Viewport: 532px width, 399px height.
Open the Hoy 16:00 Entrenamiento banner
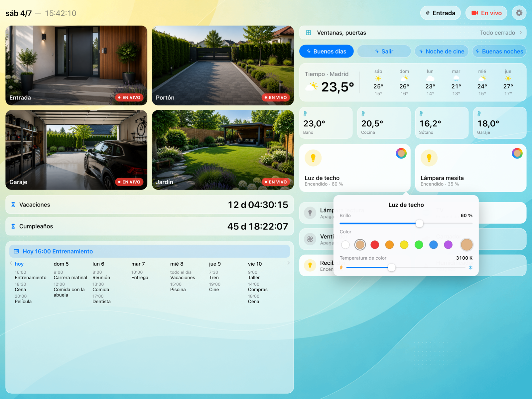click(x=150, y=251)
